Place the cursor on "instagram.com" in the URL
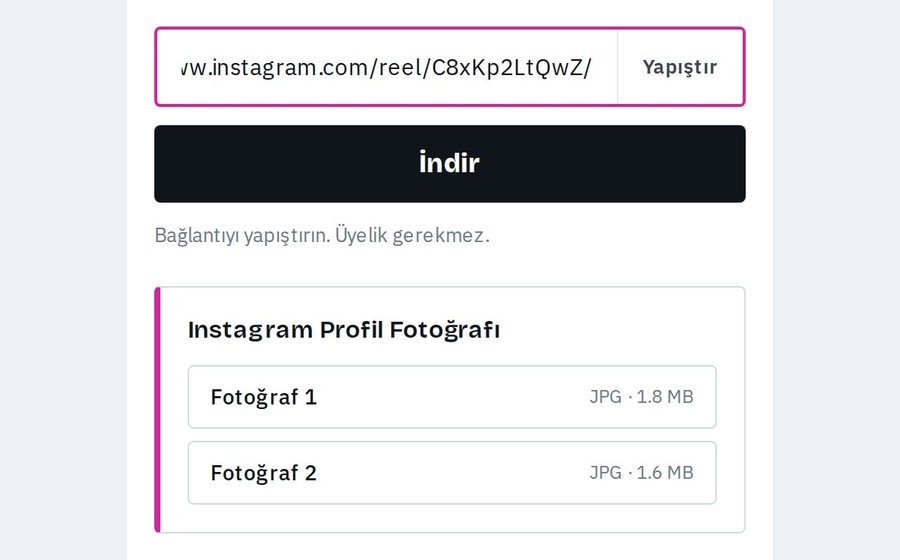This screenshot has height=560, width=900. click(292, 68)
